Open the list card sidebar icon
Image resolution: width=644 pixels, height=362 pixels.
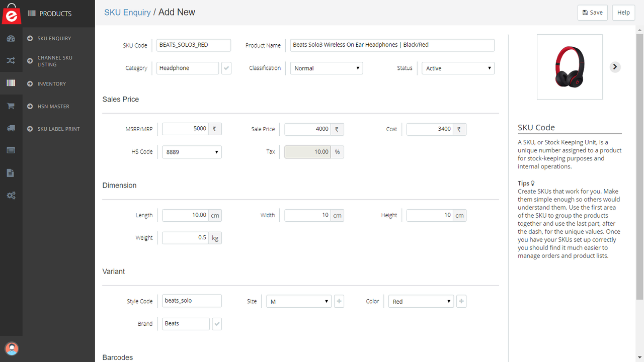tap(11, 150)
